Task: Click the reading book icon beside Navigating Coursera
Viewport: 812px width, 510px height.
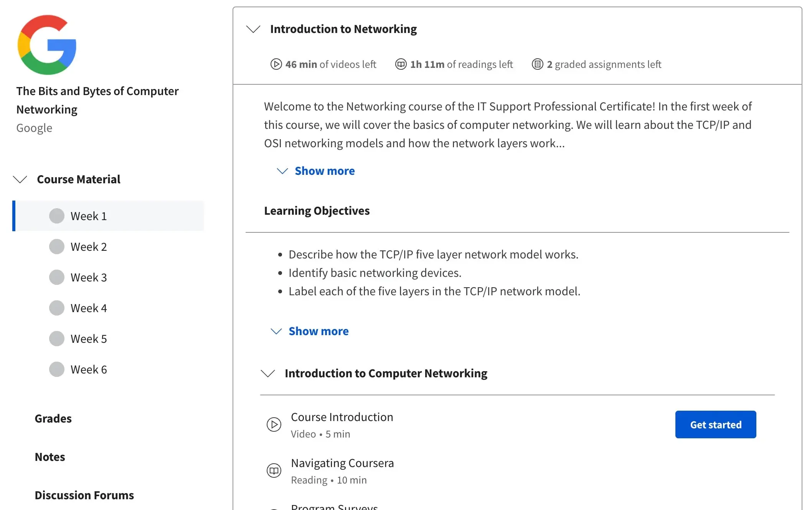Action: [x=274, y=471]
